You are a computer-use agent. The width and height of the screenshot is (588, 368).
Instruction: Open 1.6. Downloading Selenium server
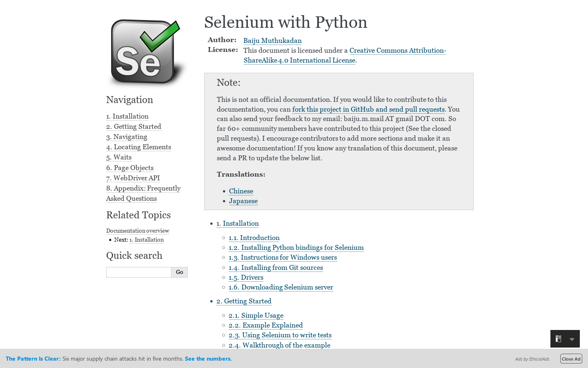(x=281, y=287)
